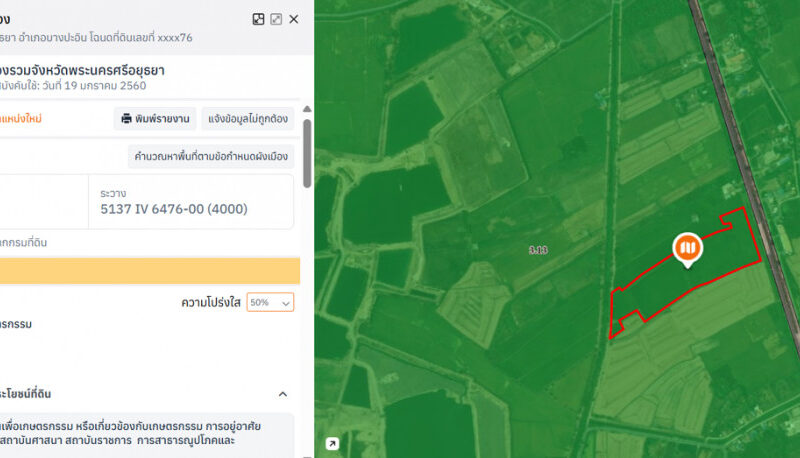
Task: Click the orange map pin marker
Action: (688, 249)
